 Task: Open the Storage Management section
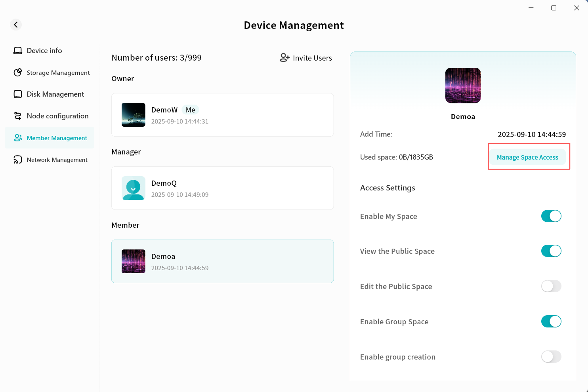tap(58, 72)
